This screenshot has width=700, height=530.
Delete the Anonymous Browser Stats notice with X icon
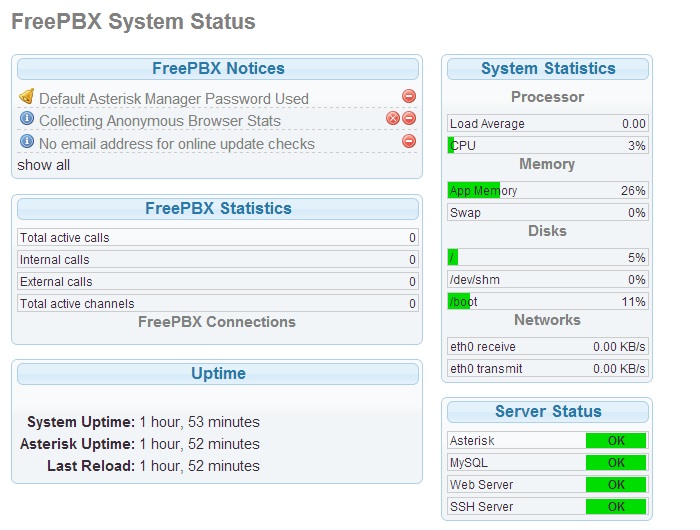393,119
